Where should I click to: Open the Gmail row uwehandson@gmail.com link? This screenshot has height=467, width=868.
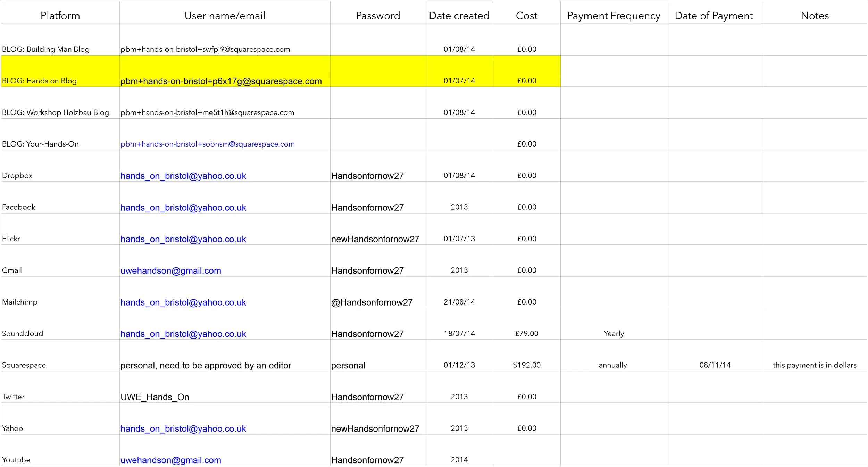170,271
